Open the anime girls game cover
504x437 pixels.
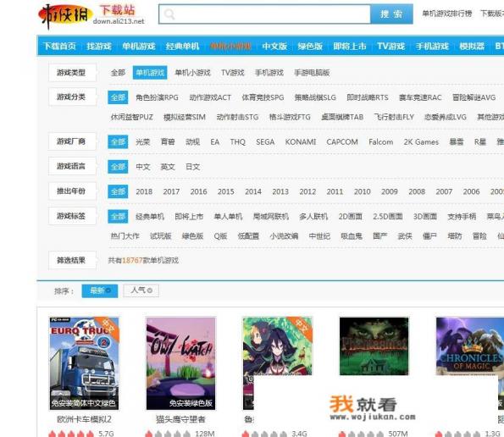277,346
